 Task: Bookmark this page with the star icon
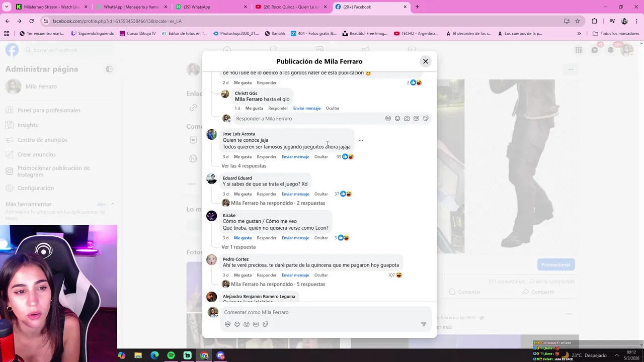[x=578, y=21]
